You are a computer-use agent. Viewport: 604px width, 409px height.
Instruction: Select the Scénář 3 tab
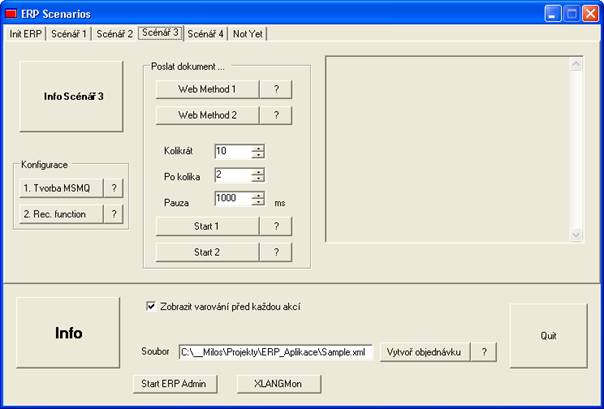tap(160, 33)
